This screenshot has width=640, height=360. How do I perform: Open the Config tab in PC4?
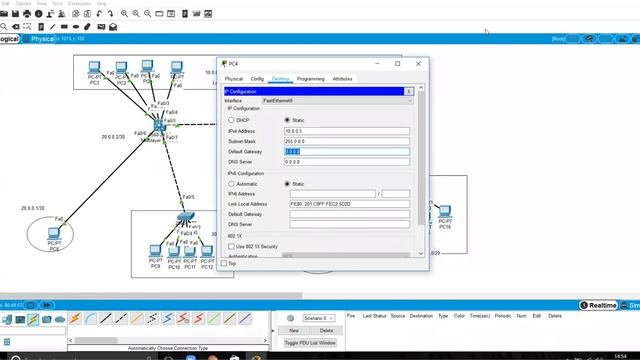257,79
